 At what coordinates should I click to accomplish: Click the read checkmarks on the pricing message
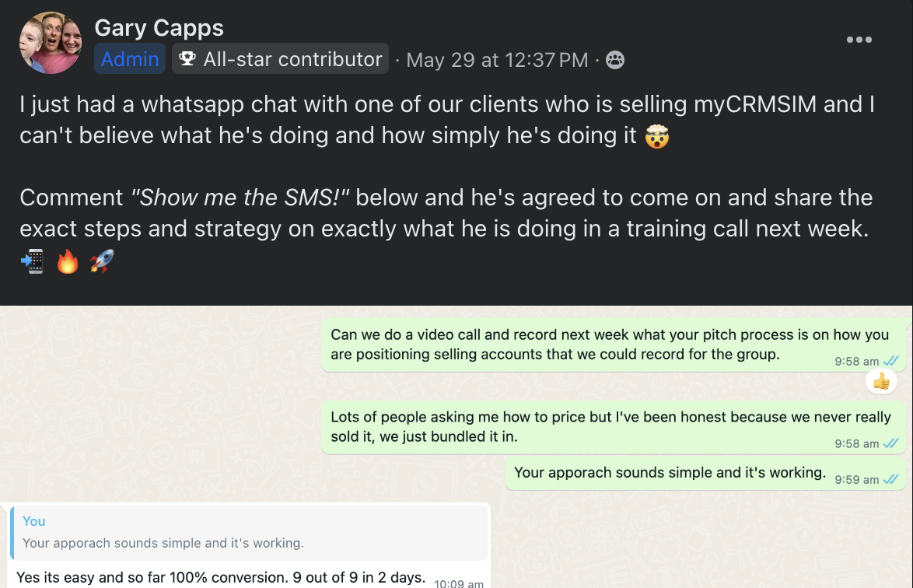(x=890, y=443)
